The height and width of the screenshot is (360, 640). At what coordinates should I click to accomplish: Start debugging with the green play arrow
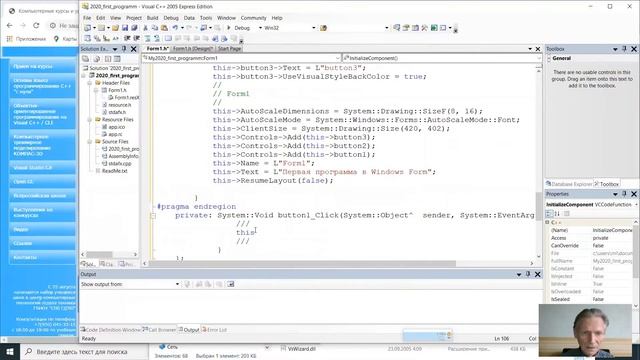(x=229, y=28)
